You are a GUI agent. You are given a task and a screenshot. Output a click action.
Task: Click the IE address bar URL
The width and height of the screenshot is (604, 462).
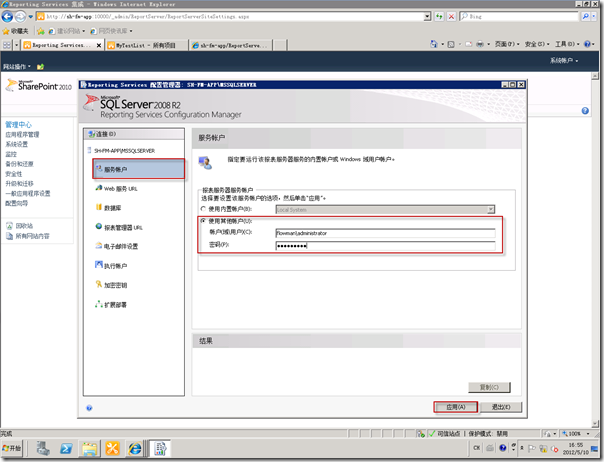[231, 17]
